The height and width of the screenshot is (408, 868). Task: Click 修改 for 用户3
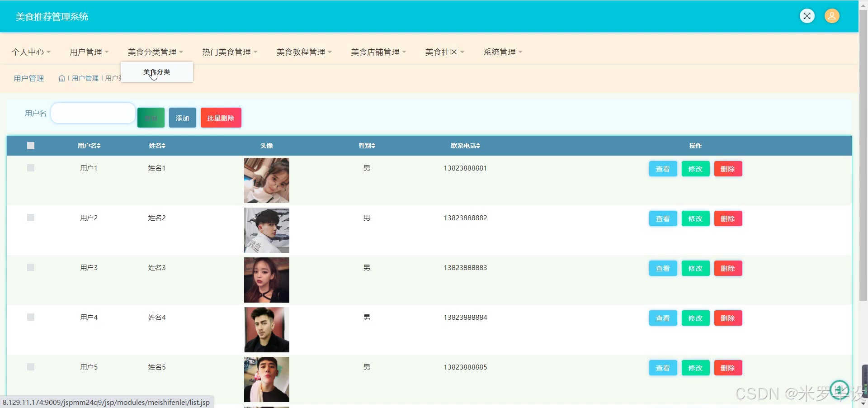pyautogui.click(x=695, y=268)
